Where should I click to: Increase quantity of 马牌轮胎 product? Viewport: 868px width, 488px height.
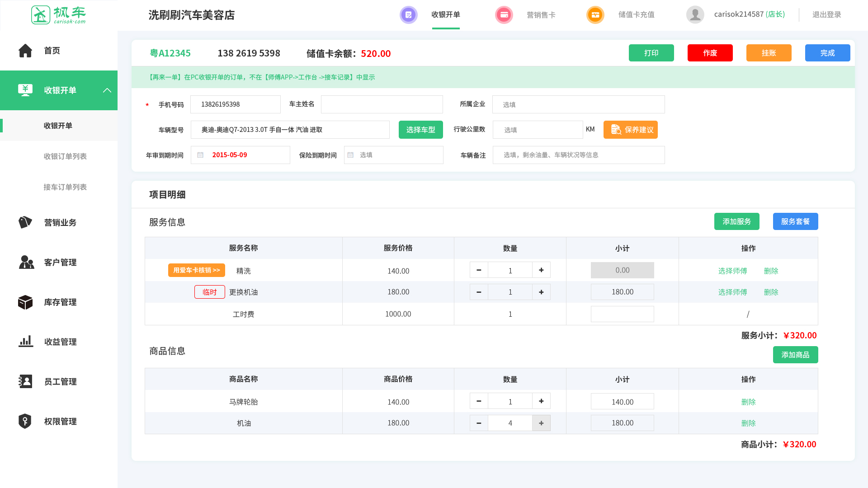(x=541, y=401)
